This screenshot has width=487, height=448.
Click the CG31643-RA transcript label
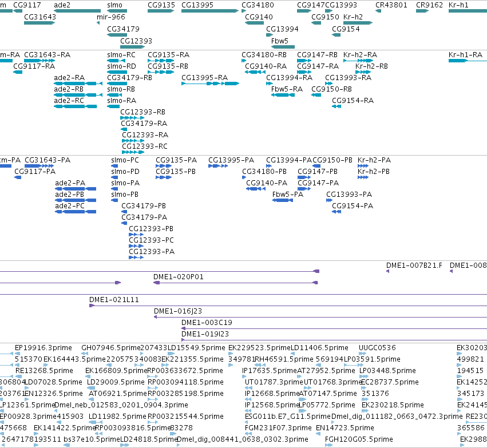(47, 55)
